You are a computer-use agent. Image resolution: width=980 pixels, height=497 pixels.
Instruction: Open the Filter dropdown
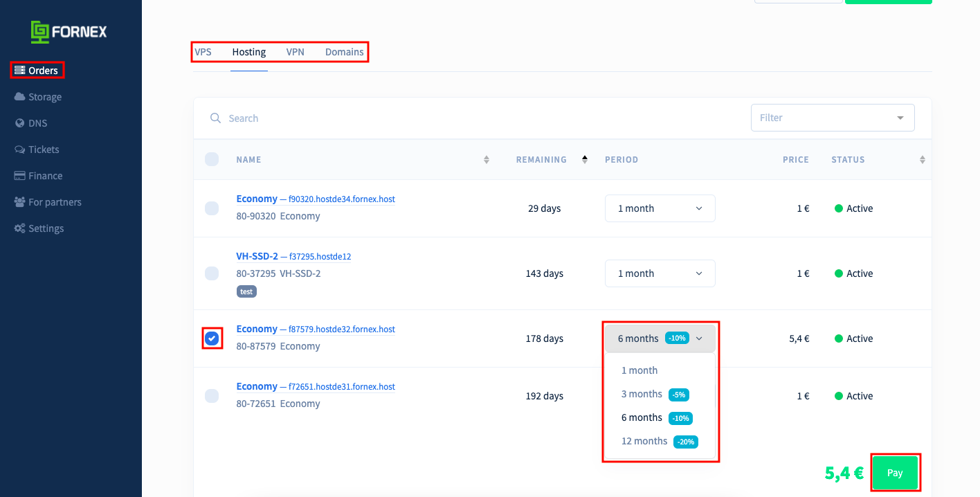coord(833,118)
